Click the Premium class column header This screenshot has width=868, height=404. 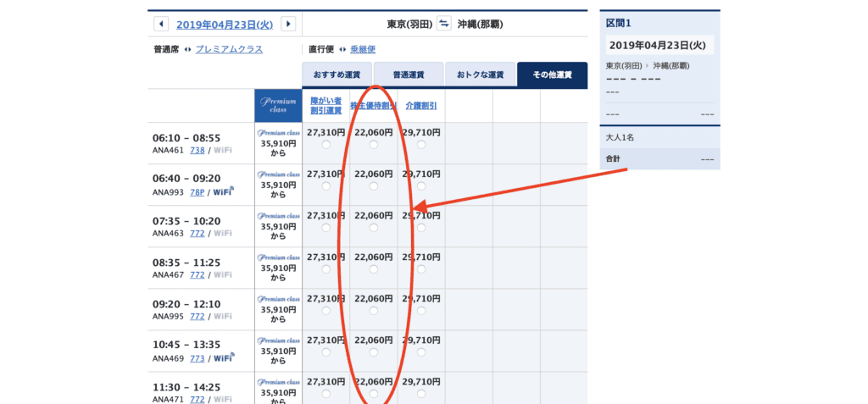click(278, 105)
